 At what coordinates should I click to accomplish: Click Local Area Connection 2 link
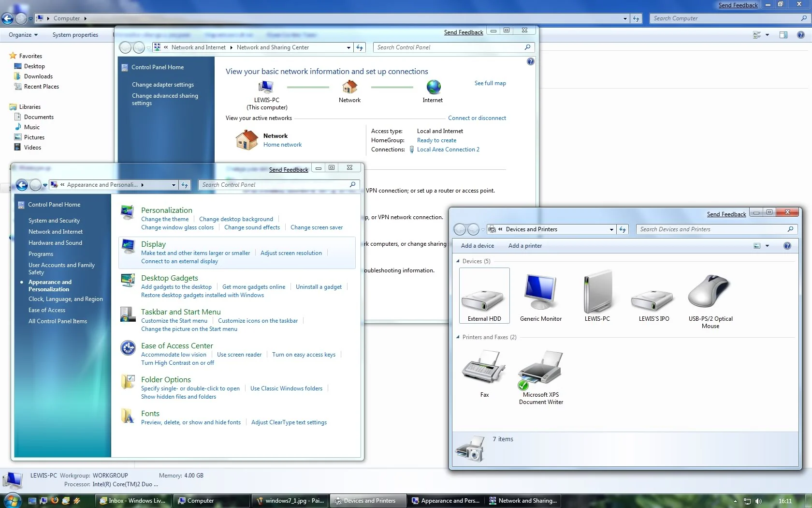click(x=448, y=149)
